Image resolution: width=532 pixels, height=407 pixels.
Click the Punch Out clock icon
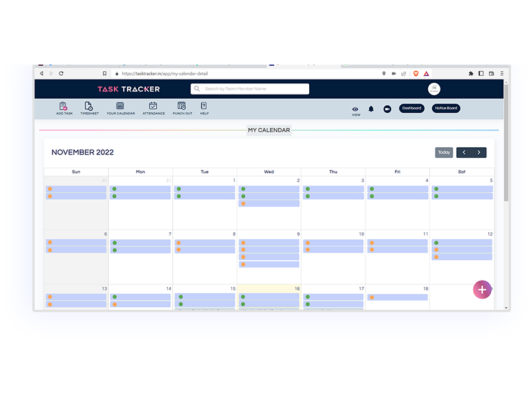pyautogui.click(x=182, y=108)
